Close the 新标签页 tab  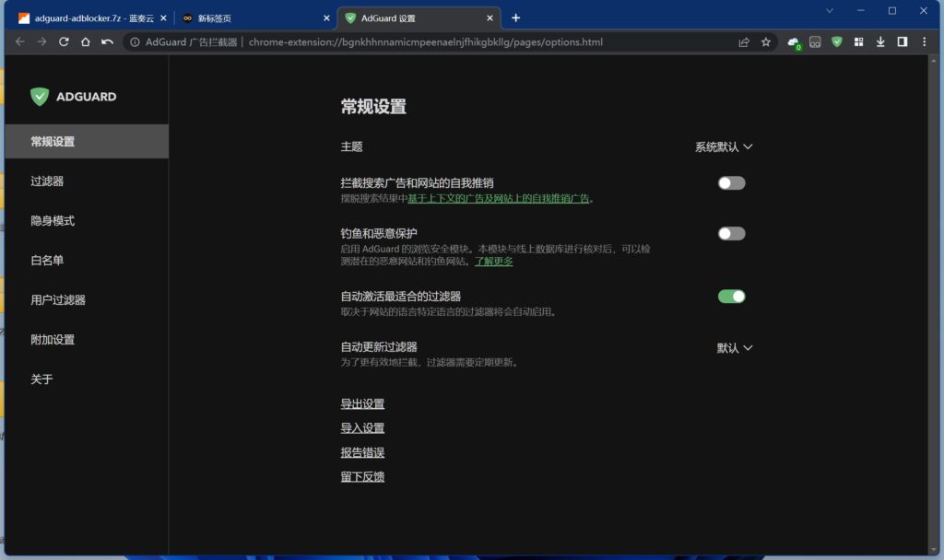tap(326, 18)
